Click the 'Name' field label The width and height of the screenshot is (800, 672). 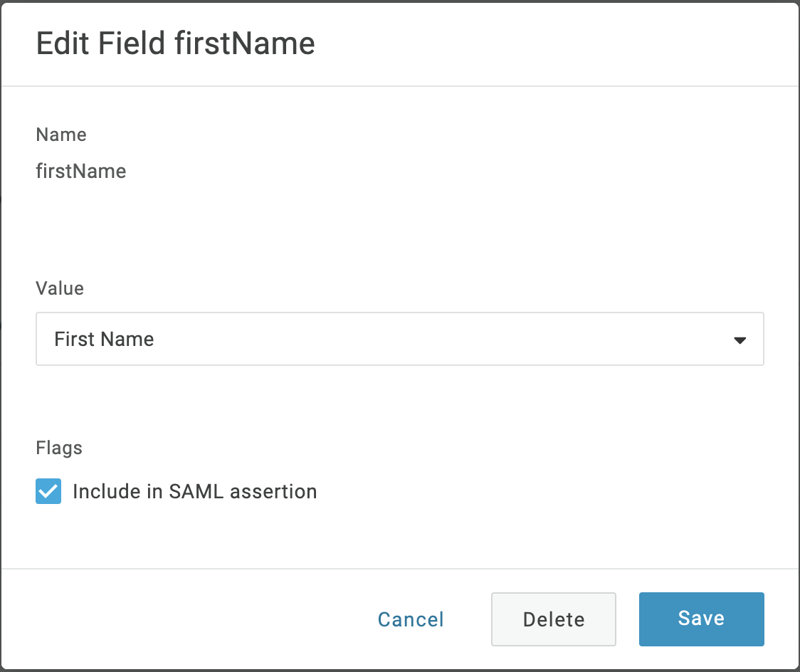point(61,135)
